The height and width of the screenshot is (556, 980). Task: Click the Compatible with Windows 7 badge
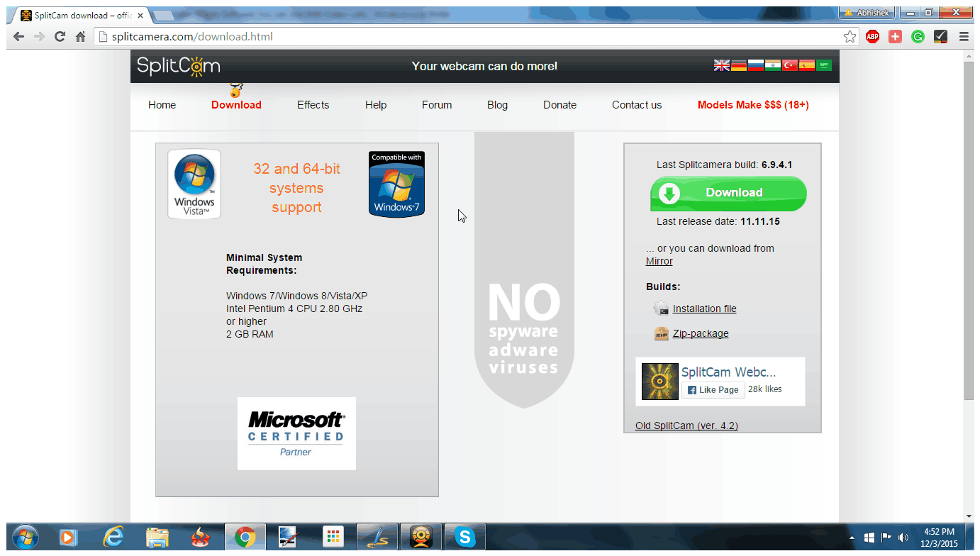pos(396,184)
